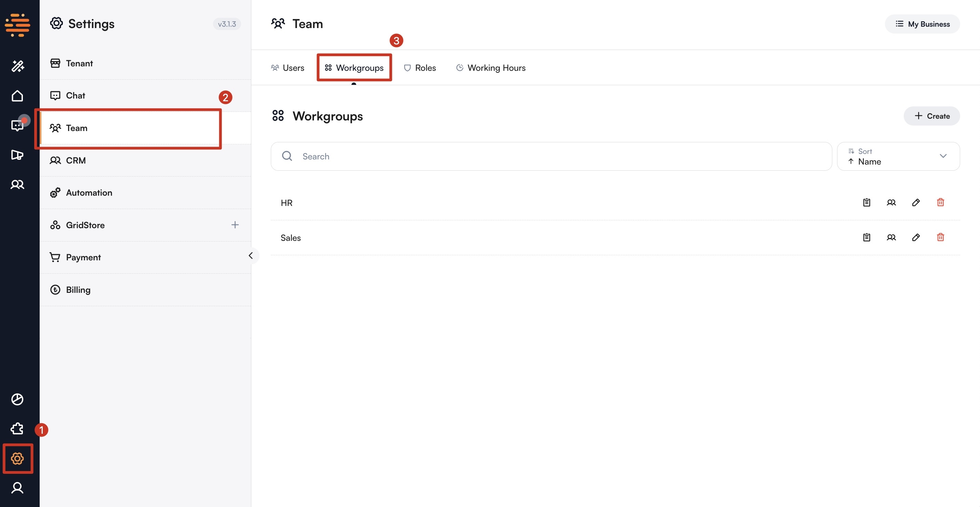Open user profile icon at bottom
Screen dimensions: 980x507
(17, 487)
